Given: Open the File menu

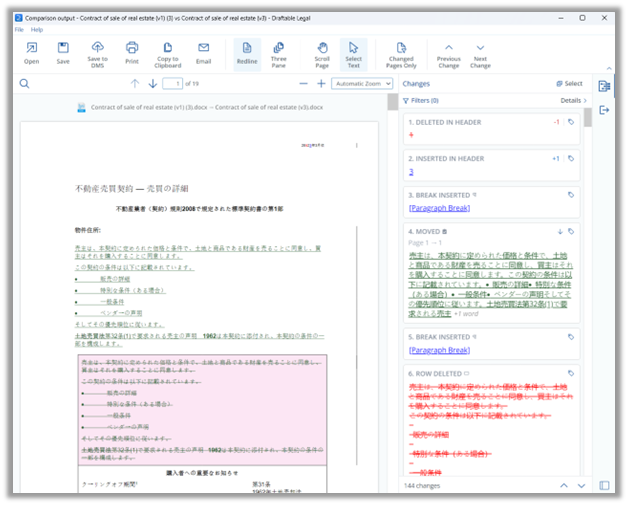Looking at the screenshot, I should (x=19, y=30).
